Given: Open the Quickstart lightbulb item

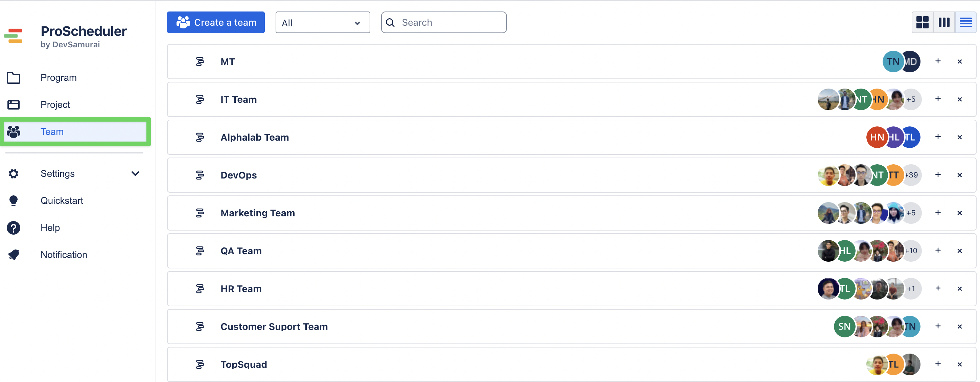Looking at the screenshot, I should (x=62, y=200).
